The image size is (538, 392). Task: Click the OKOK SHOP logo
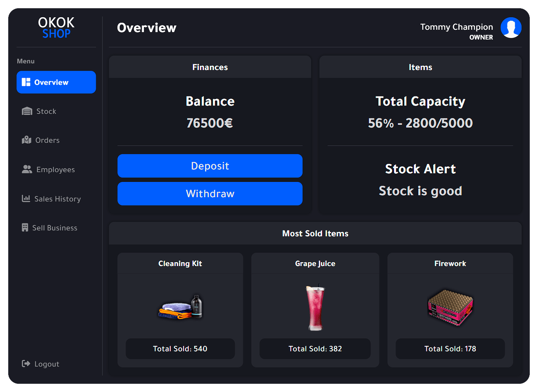(56, 27)
